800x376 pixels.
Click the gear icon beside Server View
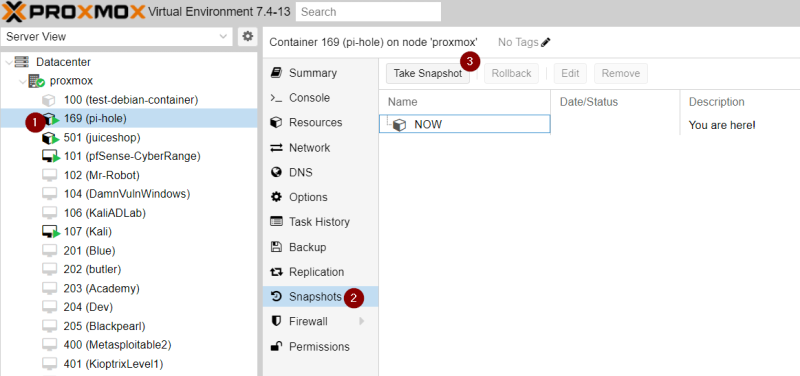(x=247, y=37)
